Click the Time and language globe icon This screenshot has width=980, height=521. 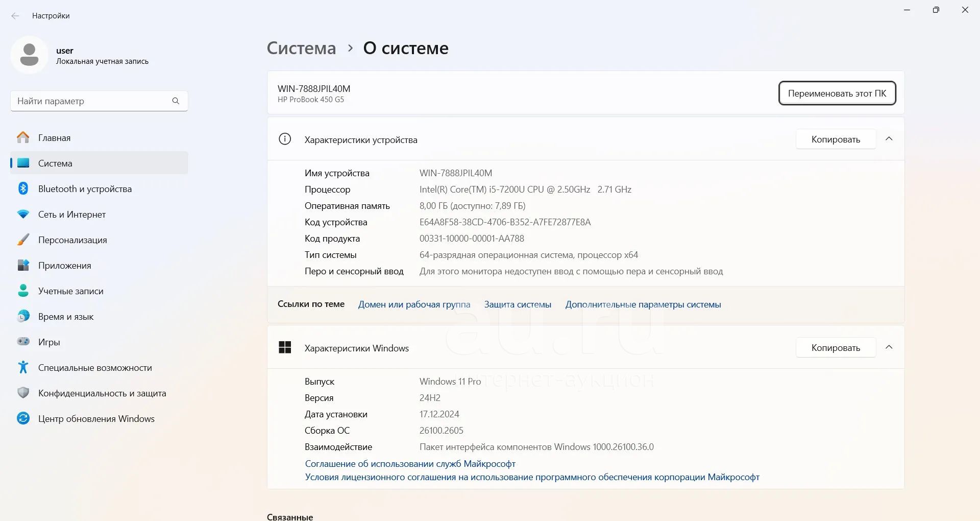tap(23, 316)
